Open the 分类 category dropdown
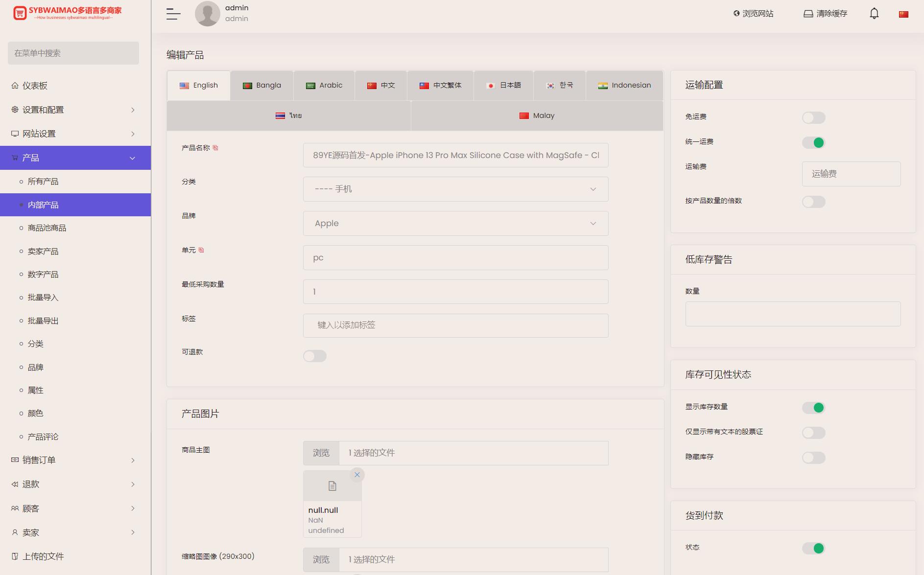Image resolution: width=924 pixels, height=575 pixels. 455,189
